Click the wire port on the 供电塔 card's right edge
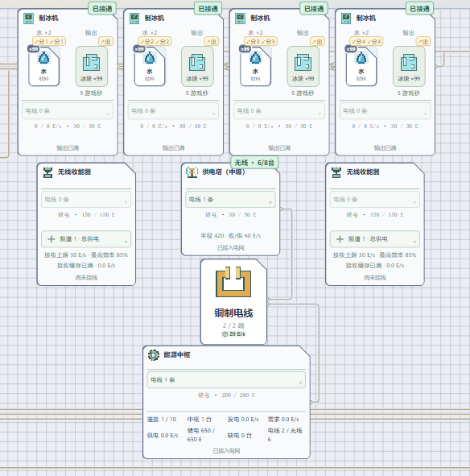Viewport: 470px width, 476px height. click(x=281, y=209)
